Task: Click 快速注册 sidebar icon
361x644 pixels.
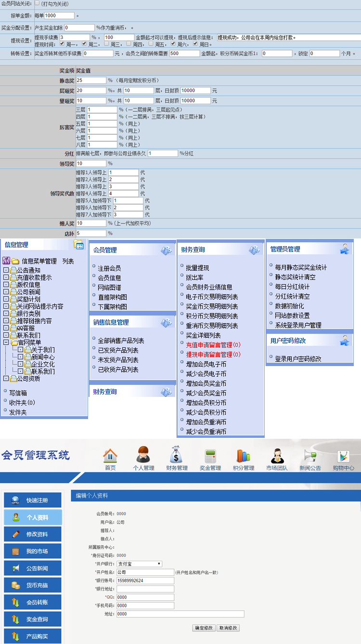Action: [x=16, y=500]
